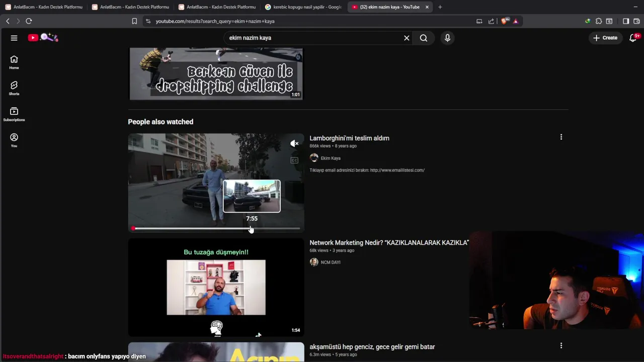Click the 866k views text
Image resolution: width=644 pixels, height=362 pixels.
pos(320,146)
